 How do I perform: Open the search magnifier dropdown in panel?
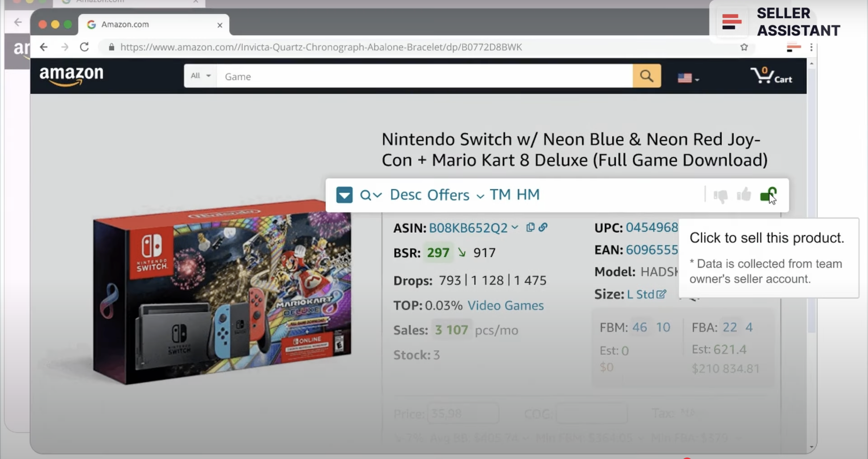tap(370, 195)
